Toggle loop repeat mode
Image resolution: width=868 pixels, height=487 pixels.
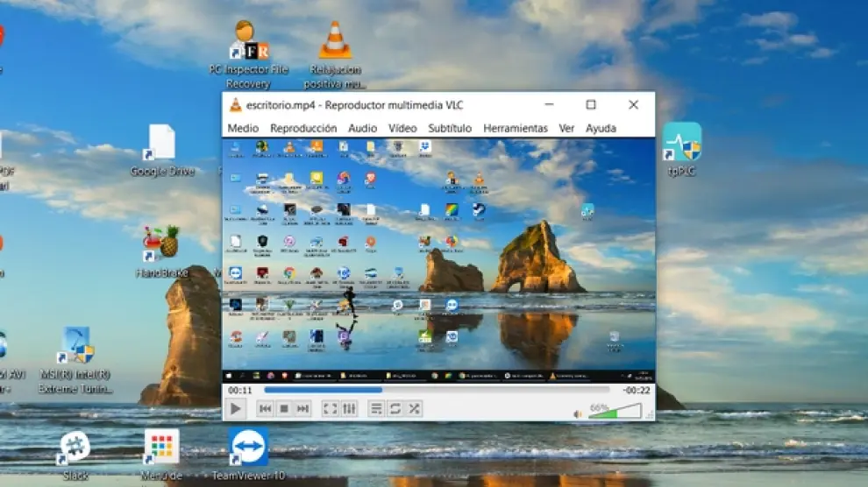pyautogui.click(x=395, y=409)
